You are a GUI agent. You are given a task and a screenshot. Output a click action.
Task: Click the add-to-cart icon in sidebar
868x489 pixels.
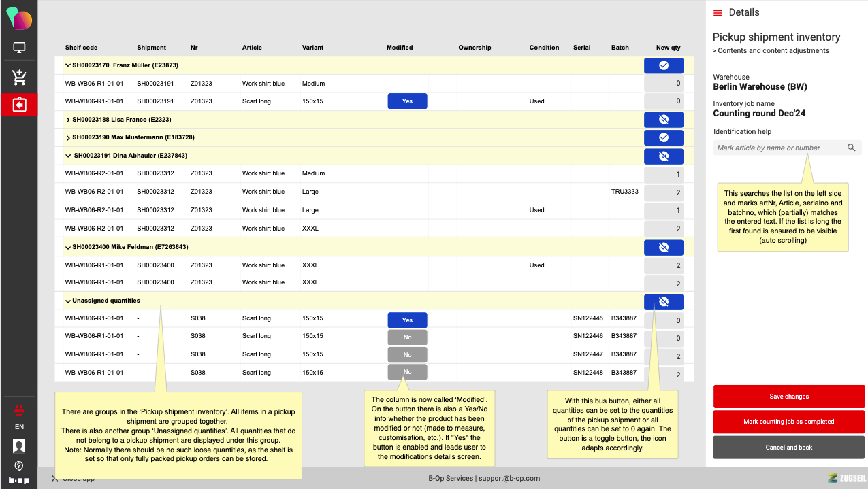click(19, 77)
